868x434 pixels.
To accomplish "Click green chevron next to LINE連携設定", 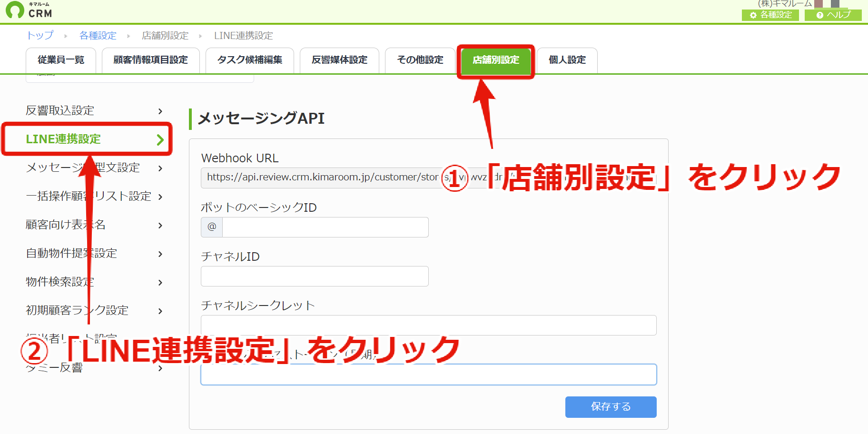I will click(x=160, y=139).
